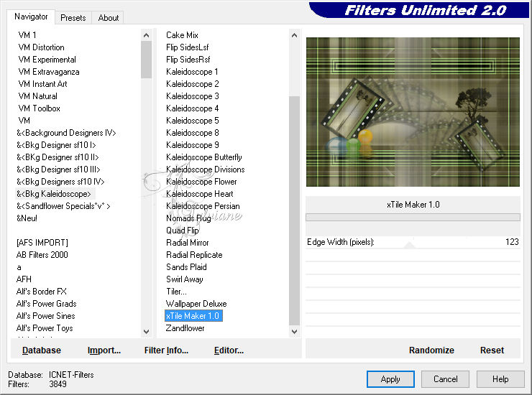Viewport: 532px width, 395px height.
Task: Choose Kaleidoscope 9 filter
Action: point(193,145)
